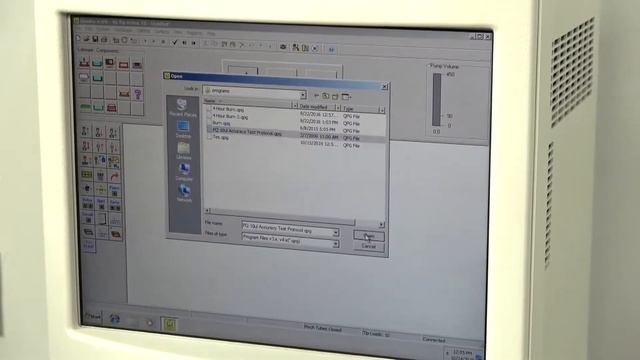640x360 pixels.
Task: Click the Windows Start button
Action: (92, 316)
